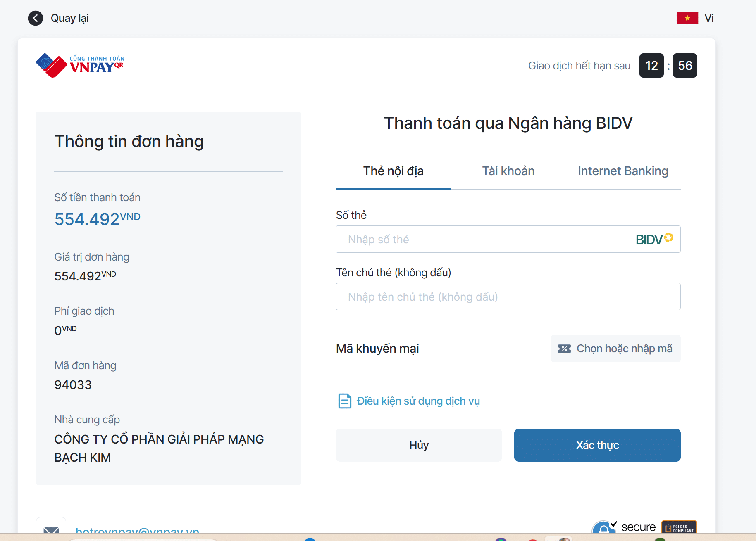
Task: Click the secure lock badge
Action: [603, 527]
